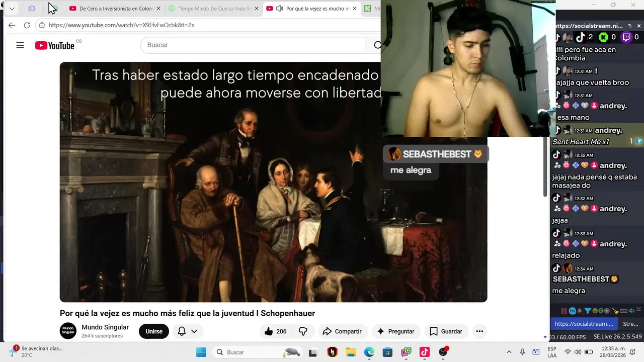Open TikTok app from the taskbar

pyautogui.click(x=424, y=352)
